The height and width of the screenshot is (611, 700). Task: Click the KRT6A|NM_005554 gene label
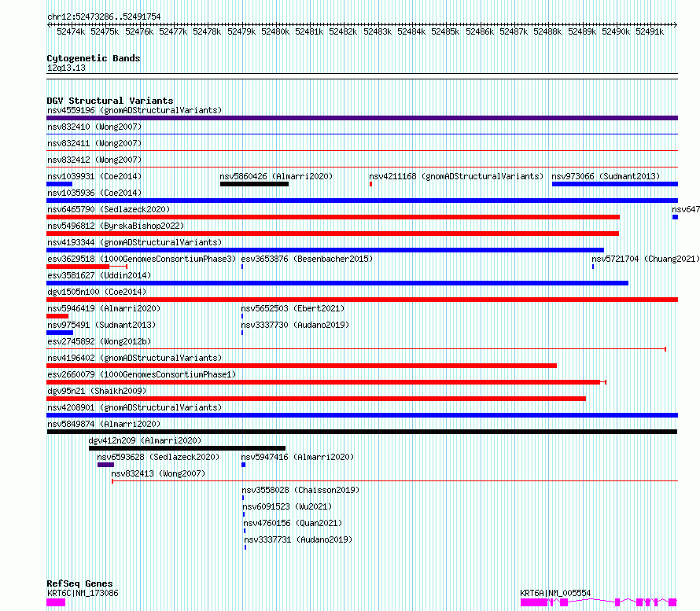click(555, 593)
